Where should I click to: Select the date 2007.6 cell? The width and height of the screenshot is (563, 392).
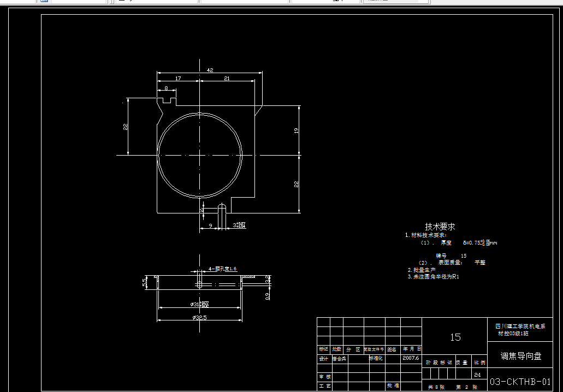click(x=411, y=358)
